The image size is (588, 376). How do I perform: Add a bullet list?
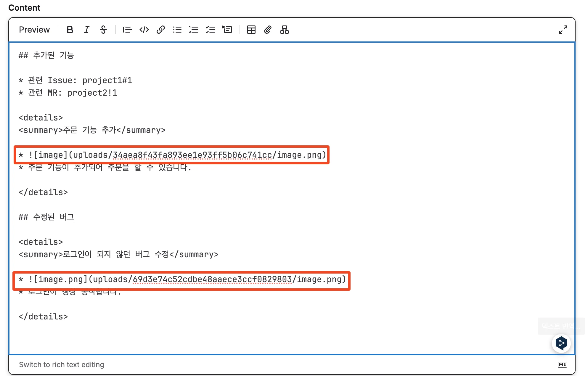click(x=177, y=30)
